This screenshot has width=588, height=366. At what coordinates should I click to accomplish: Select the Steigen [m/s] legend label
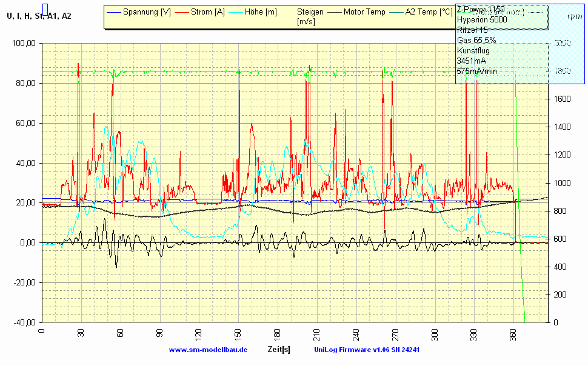coord(310,16)
